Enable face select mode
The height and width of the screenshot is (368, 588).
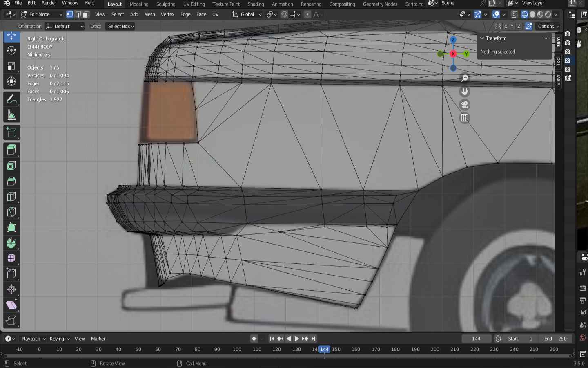[86, 14]
